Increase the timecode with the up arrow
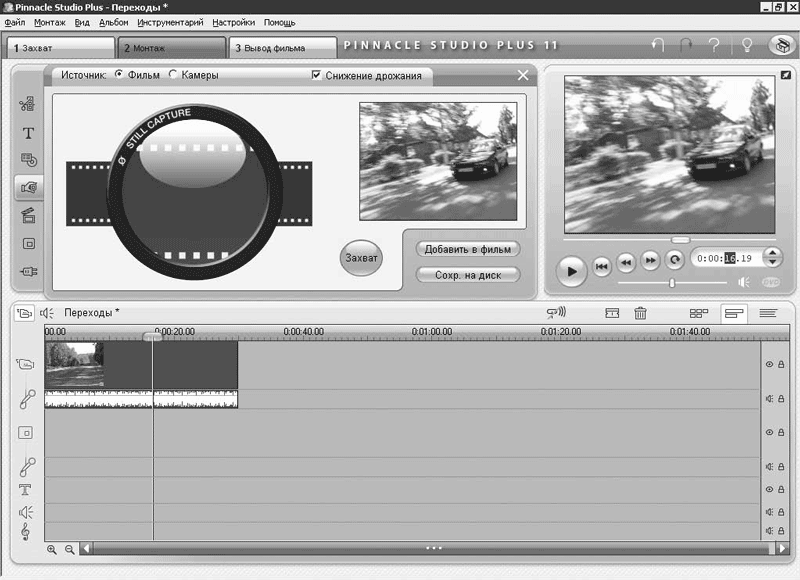 point(771,252)
